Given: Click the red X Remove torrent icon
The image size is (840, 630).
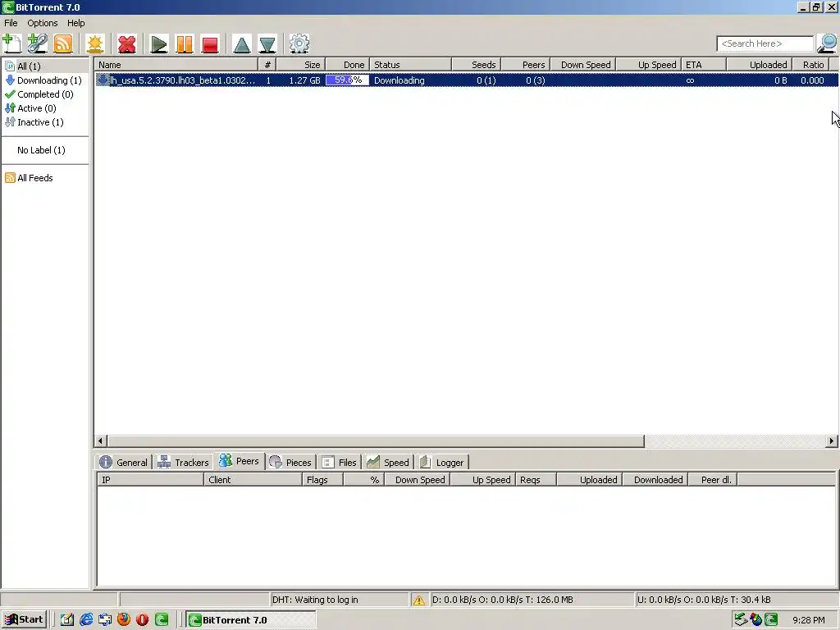Looking at the screenshot, I should [x=127, y=43].
